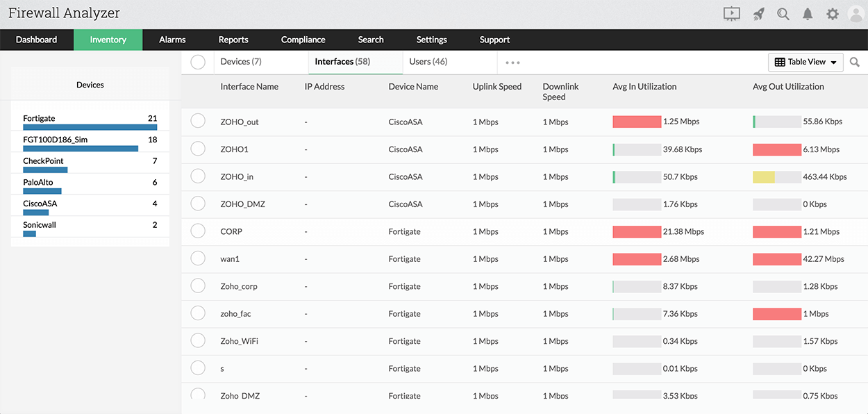
Task: Click the rocket quick-start icon
Action: pos(758,13)
